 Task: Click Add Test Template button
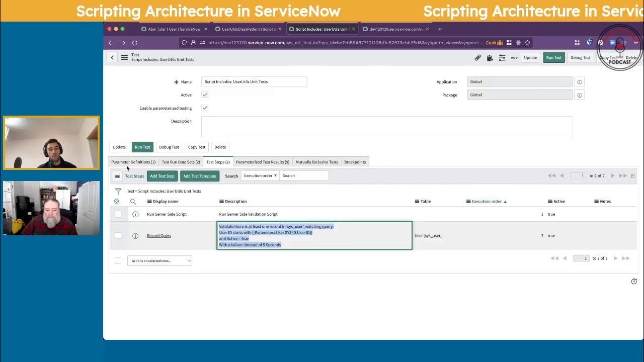pyautogui.click(x=200, y=176)
